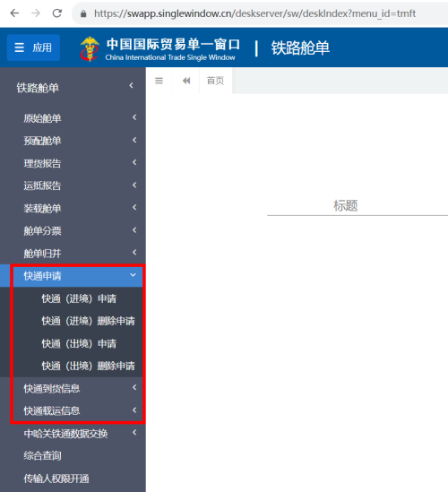This screenshot has width=448, height=492.
Task: Click the browser back arrow
Action: (14, 13)
